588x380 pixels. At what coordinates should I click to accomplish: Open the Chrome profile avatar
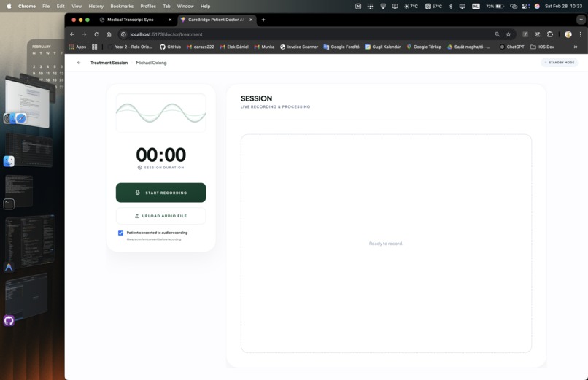[568, 34]
